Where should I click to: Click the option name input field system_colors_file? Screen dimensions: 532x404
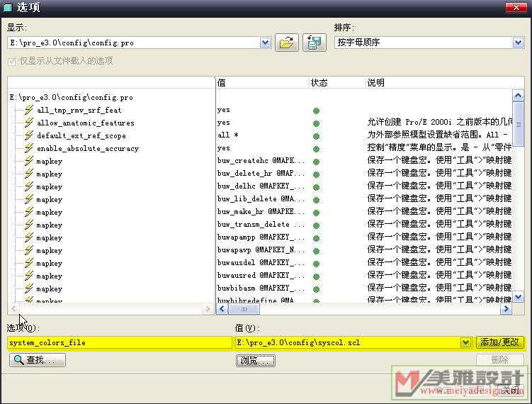(x=120, y=342)
